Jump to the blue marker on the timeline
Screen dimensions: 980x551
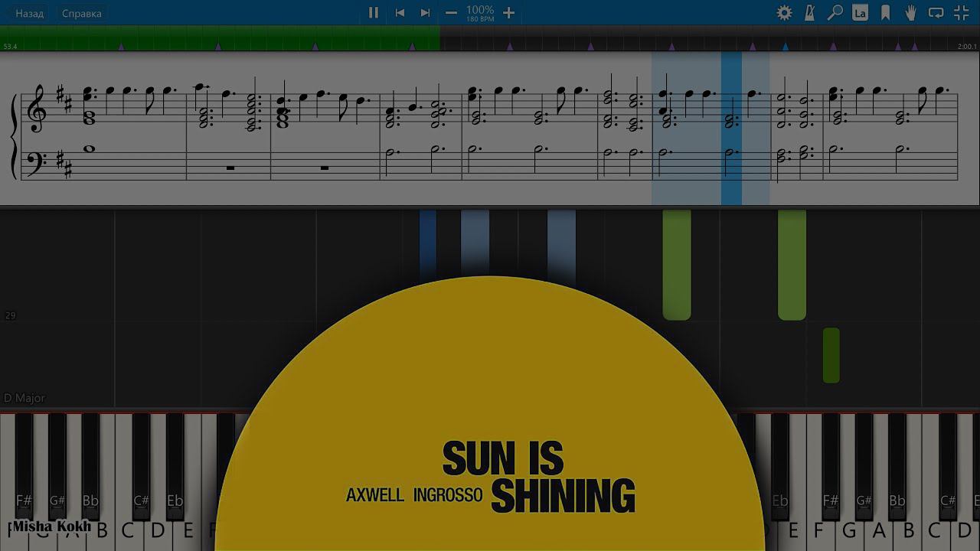785,47
